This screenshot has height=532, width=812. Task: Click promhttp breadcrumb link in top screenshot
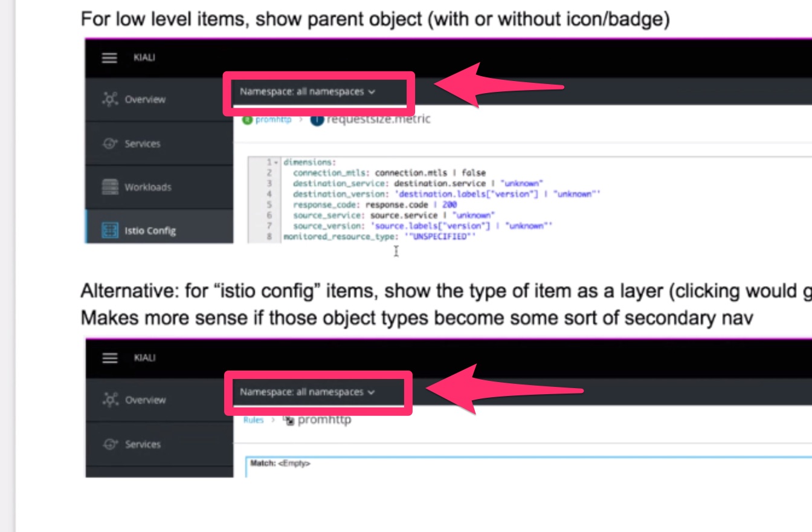273,120
